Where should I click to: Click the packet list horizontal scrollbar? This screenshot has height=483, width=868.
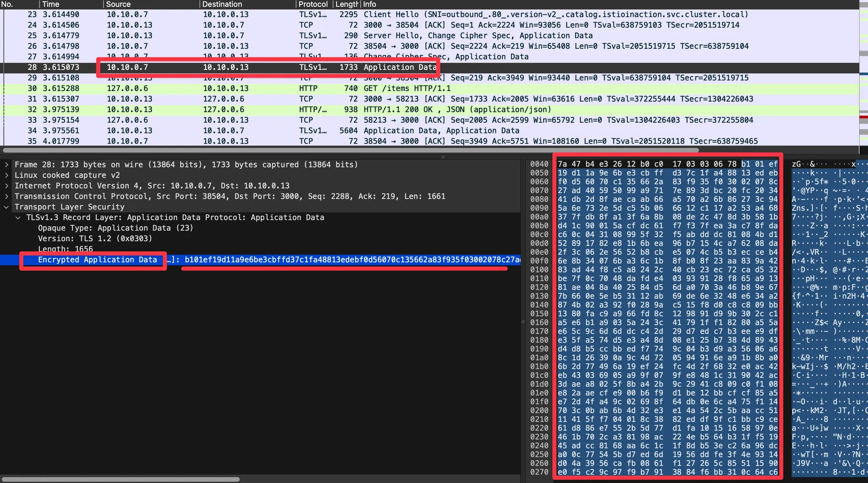tap(351, 150)
